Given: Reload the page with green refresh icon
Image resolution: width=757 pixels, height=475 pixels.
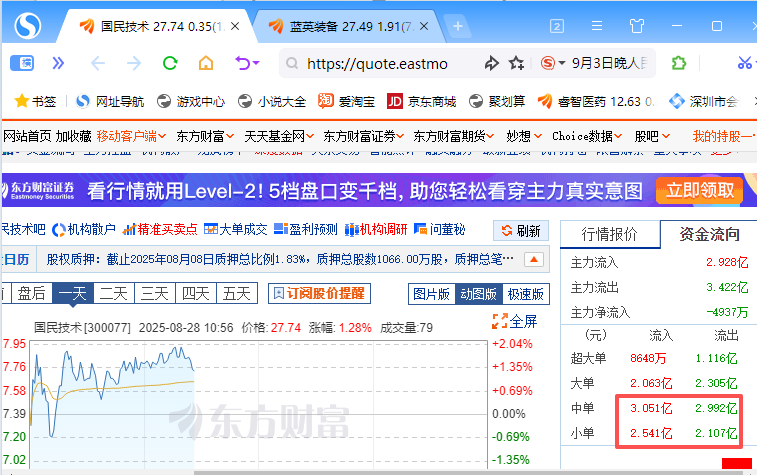Looking at the screenshot, I should coord(170,63).
